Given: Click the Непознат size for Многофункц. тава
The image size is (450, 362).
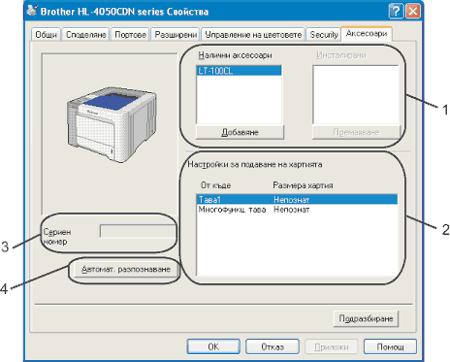Looking at the screenshot, I should [x=291, y=210].
